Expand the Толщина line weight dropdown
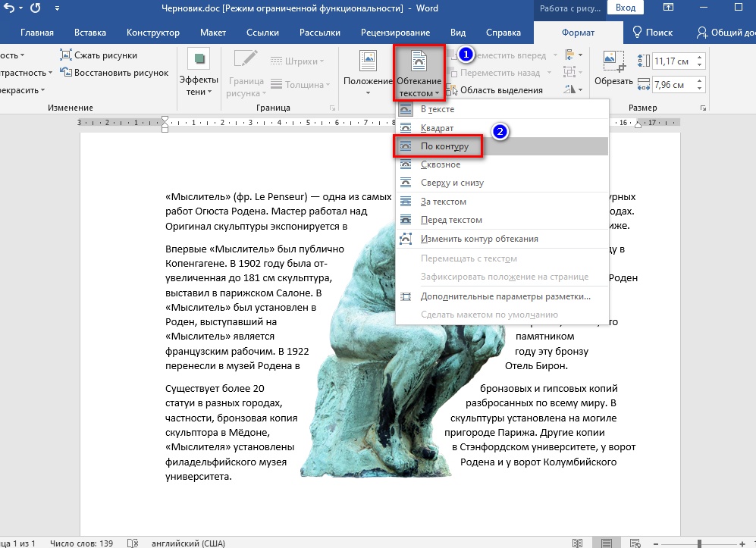The height and width of the screenshot is (548, 756). [x=300, y=84]
